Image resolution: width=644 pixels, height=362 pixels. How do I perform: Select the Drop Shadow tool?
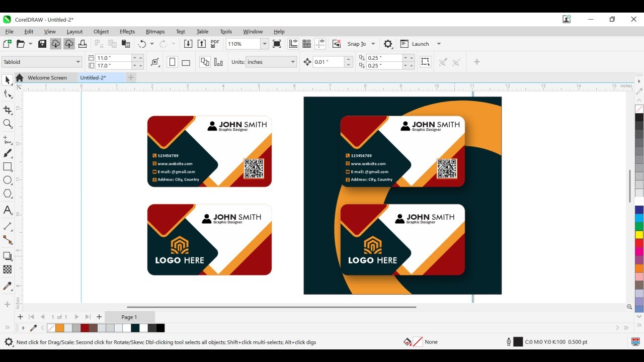7,256
